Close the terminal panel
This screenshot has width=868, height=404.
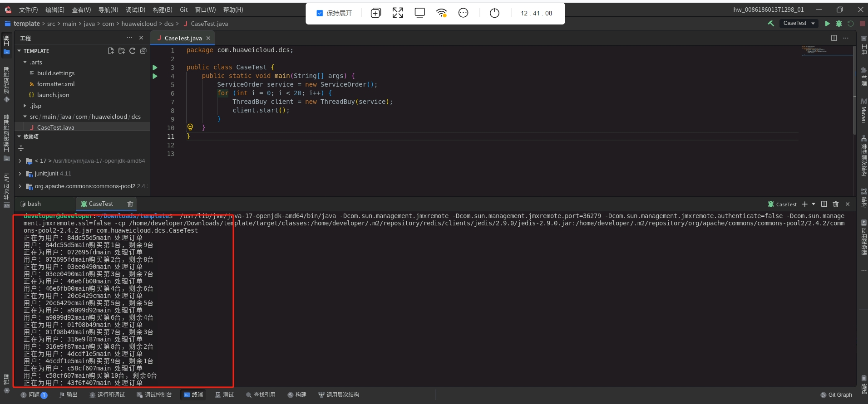coord(848,204)
